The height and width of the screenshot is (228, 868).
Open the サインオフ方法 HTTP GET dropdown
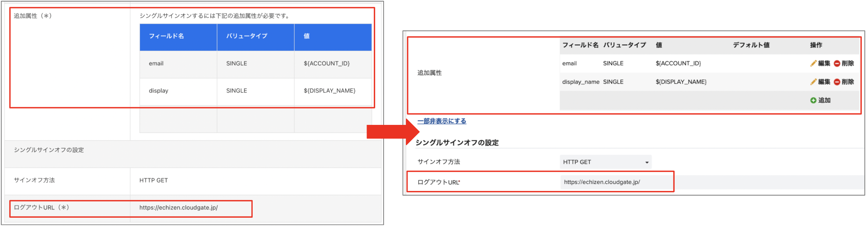tap(605, 162)
